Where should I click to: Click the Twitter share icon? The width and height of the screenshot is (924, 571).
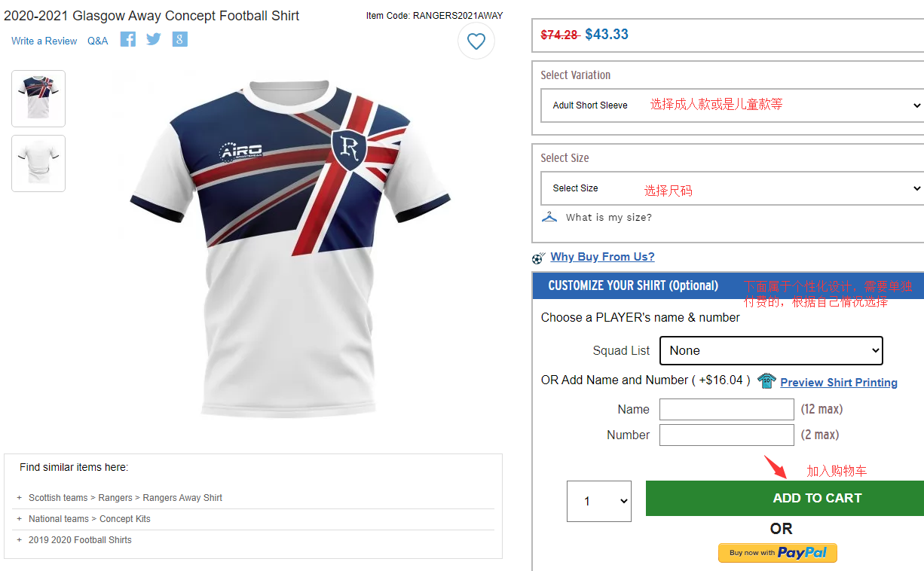pyautogui.click(x=154, y=39)
